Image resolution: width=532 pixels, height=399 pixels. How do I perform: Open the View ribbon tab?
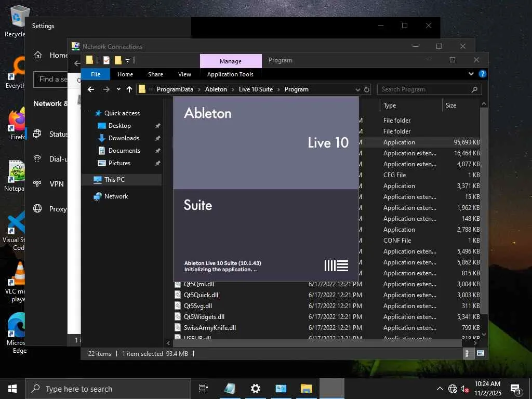[184, 74]
